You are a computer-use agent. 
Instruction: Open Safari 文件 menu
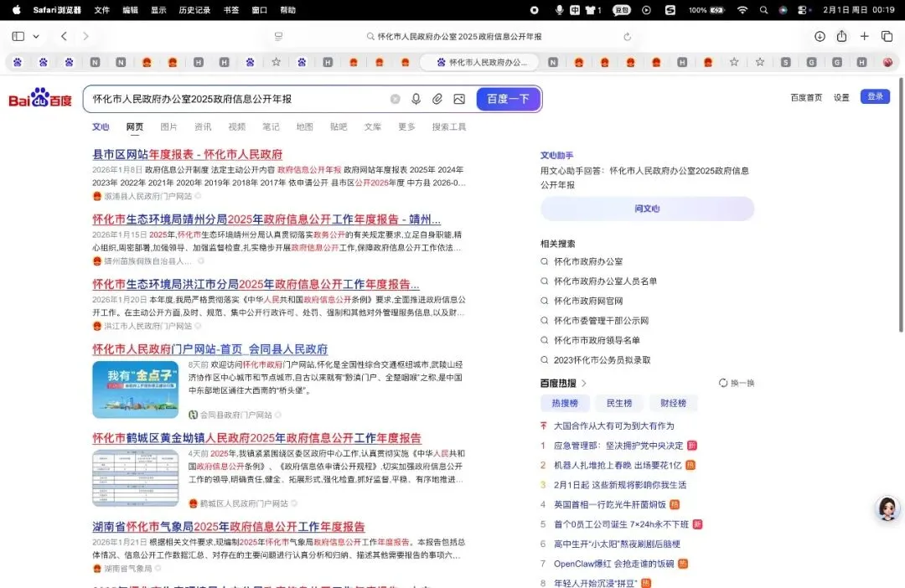101,10
